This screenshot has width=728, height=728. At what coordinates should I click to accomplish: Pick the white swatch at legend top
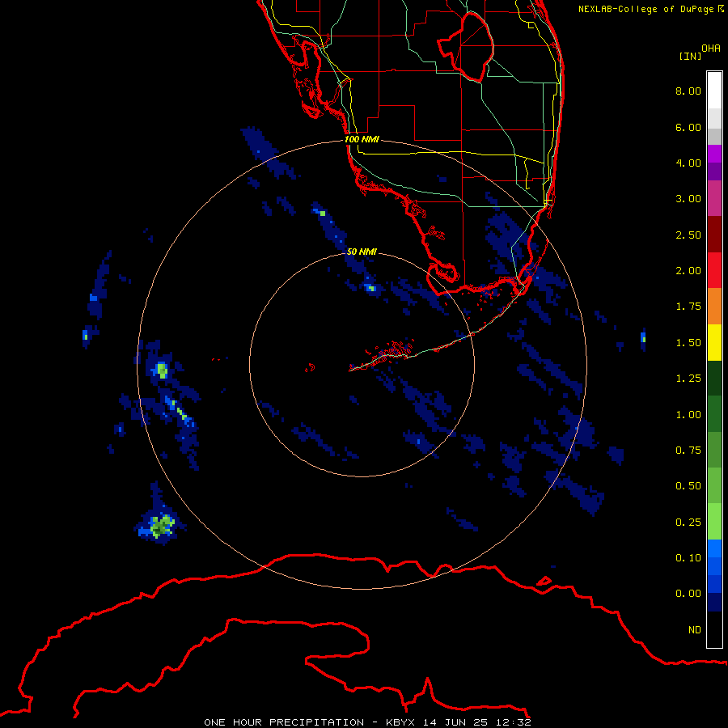(x=714, y=91)
